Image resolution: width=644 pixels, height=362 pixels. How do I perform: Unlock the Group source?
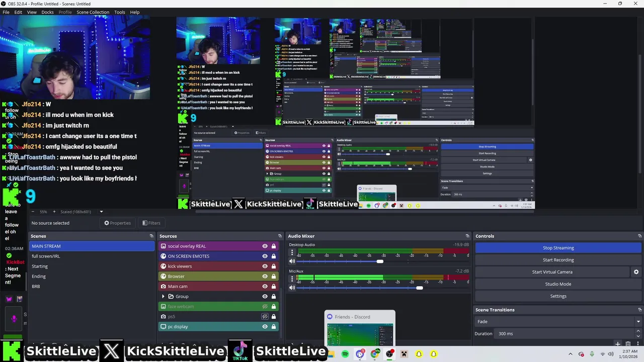tap(274, 297)
